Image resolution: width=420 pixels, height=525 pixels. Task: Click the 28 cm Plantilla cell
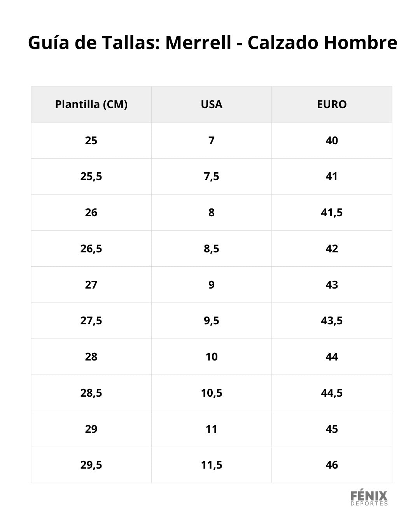91,357
